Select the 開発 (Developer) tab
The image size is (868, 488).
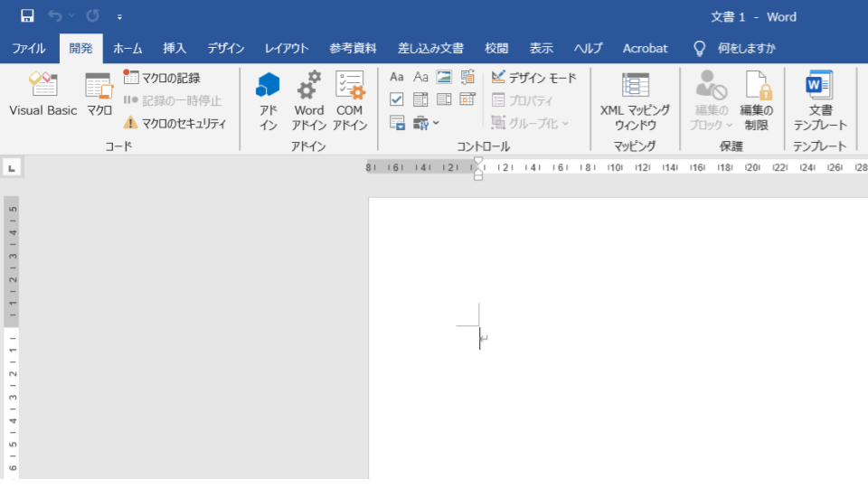(x=80, y=49)
